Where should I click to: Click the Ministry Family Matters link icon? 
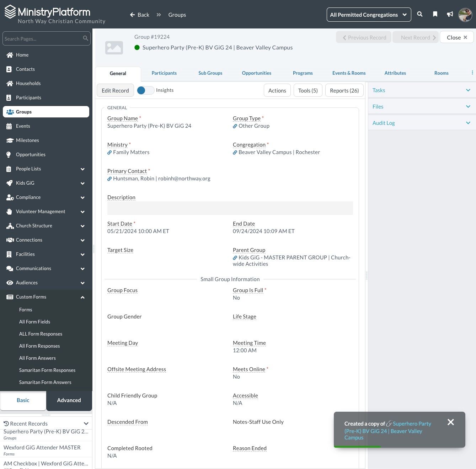[x=109, y=152]
